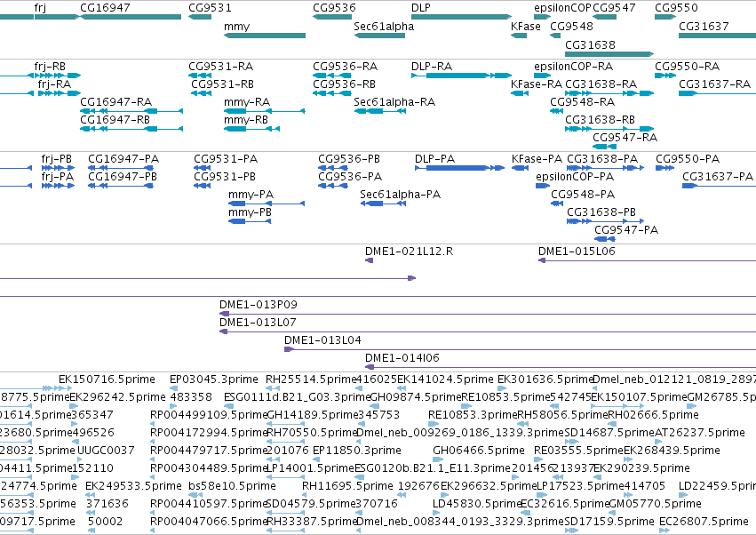Click the CG9536-PB protein label
Viewport: 756px width, 535px height.
pyautogui.click(x=349, y=159)
